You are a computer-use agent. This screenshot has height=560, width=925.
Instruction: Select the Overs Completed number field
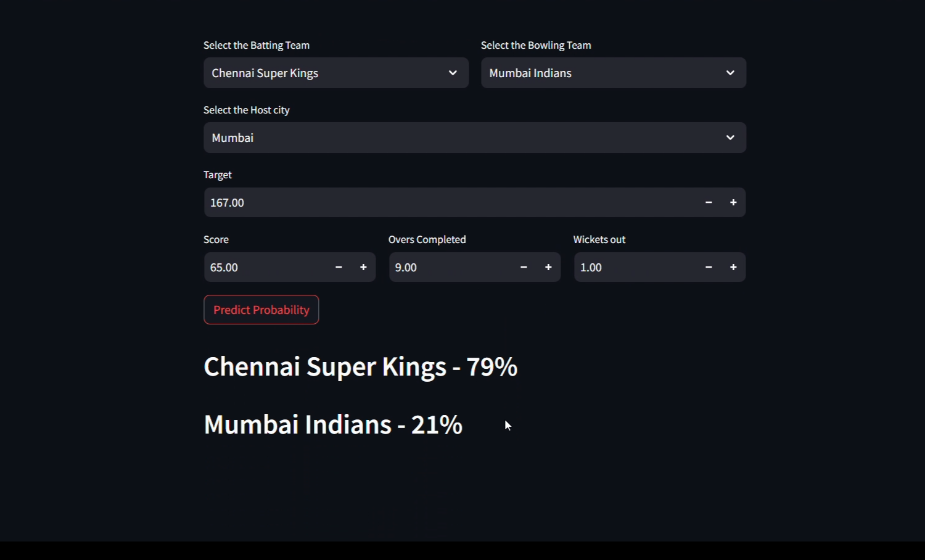(x=450, y=267)
